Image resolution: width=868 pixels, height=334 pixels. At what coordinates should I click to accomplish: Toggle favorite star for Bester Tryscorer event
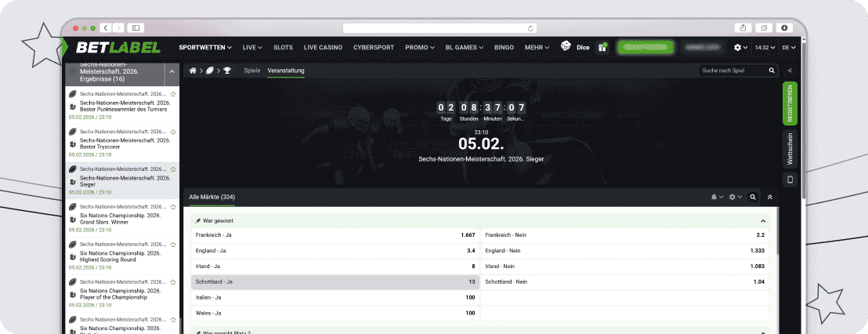(173, 132)
